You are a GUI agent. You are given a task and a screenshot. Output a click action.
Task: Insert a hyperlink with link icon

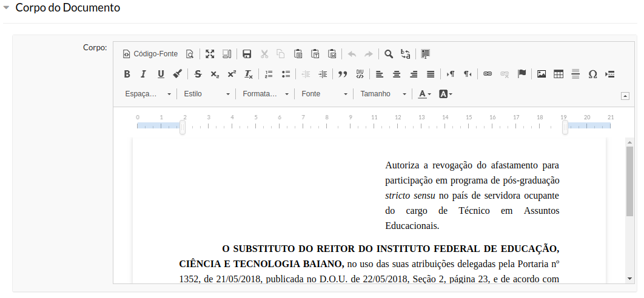pyautogui.click(x=488, y=74)
